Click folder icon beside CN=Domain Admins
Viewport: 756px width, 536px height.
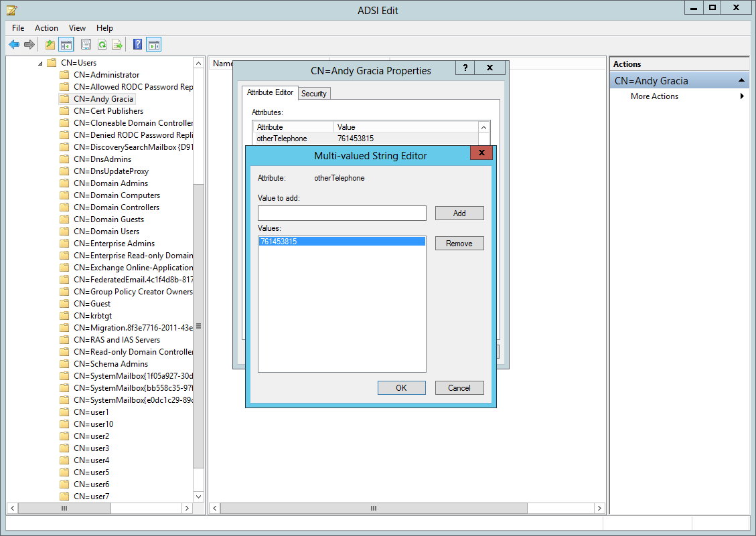point(64,183)
